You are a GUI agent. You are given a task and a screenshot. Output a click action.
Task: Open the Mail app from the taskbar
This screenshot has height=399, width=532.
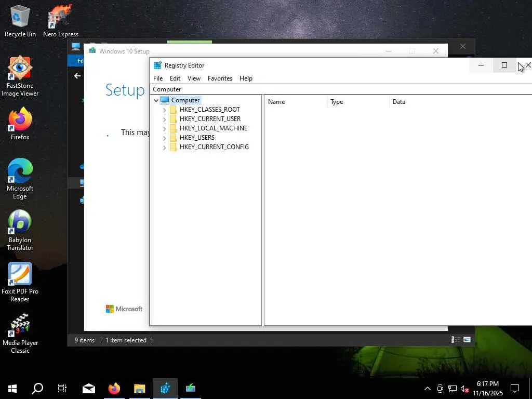[89, 389]
